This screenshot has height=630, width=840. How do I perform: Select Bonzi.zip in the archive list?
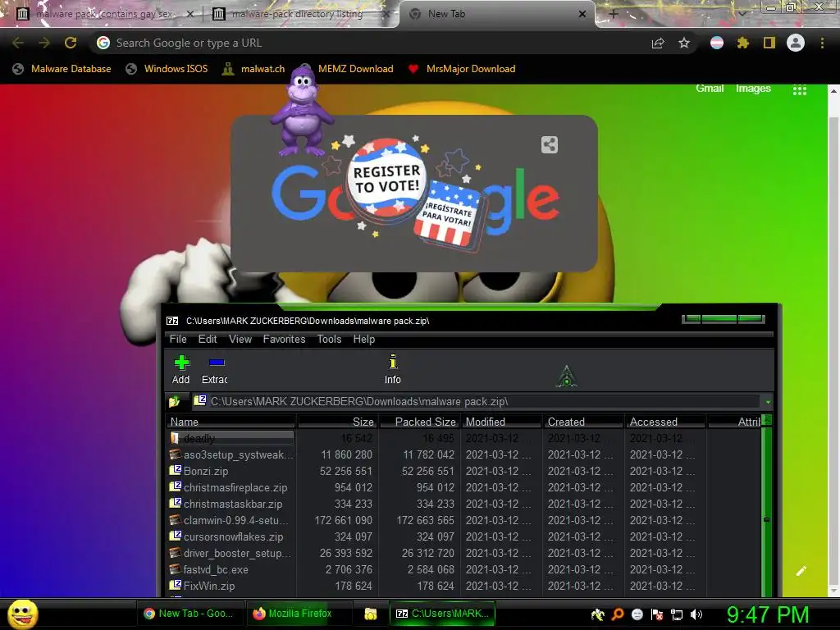463,471
